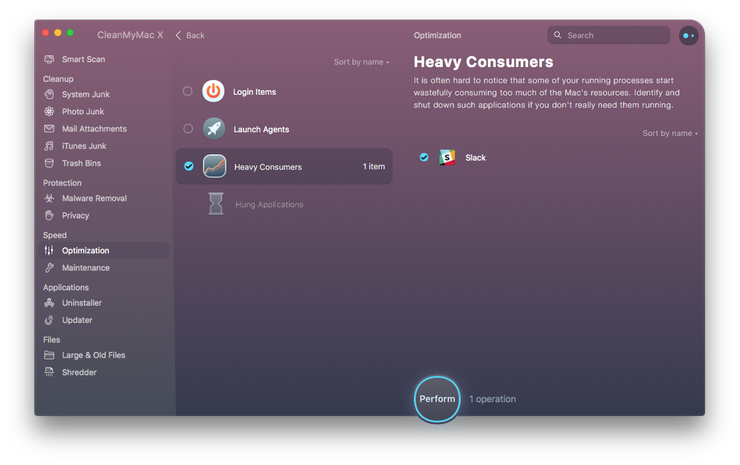Click the Login Items power icon
The height and width of the screenshot is (465, 740).
[213, 91]
